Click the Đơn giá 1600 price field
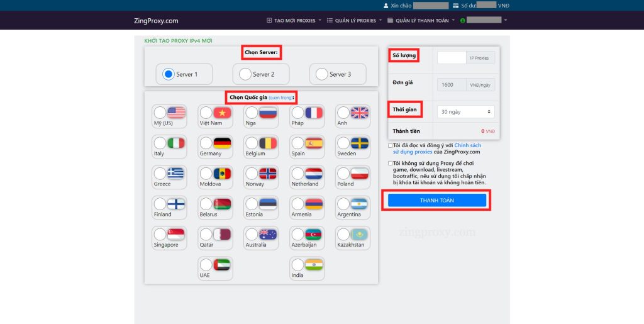Screen dimensions: 644x324 pyautogui.click(x=452, y=85)
